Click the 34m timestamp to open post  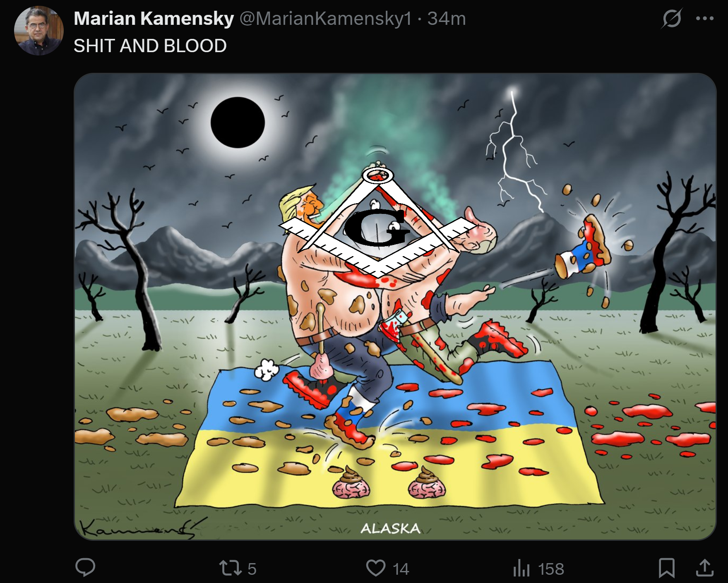point(447,19)
